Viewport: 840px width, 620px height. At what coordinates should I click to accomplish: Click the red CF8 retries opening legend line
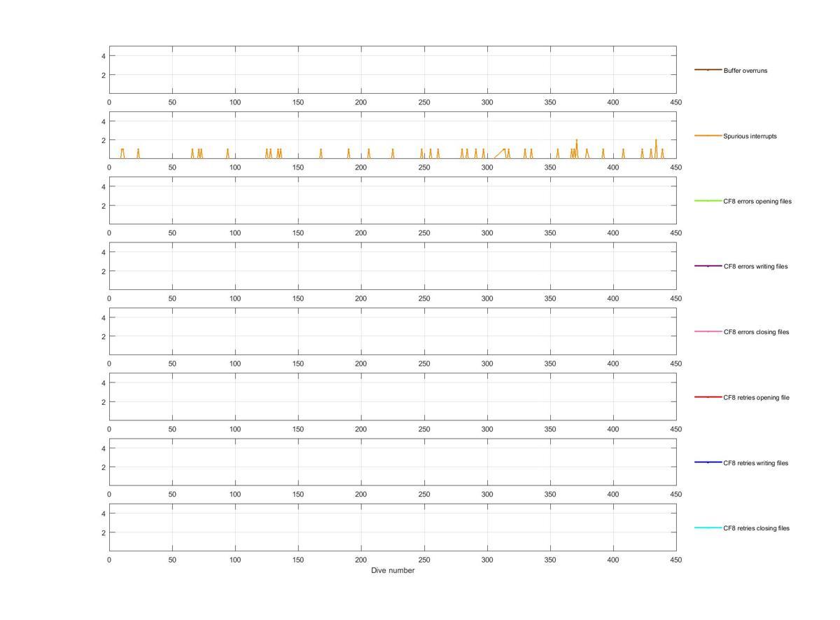click(708, 397)
